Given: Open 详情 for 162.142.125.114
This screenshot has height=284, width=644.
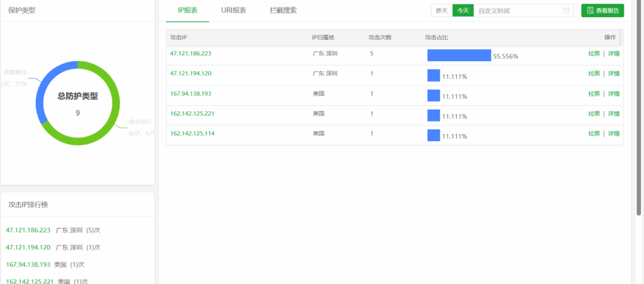Looking at the screenshot, I should [614, 133].
